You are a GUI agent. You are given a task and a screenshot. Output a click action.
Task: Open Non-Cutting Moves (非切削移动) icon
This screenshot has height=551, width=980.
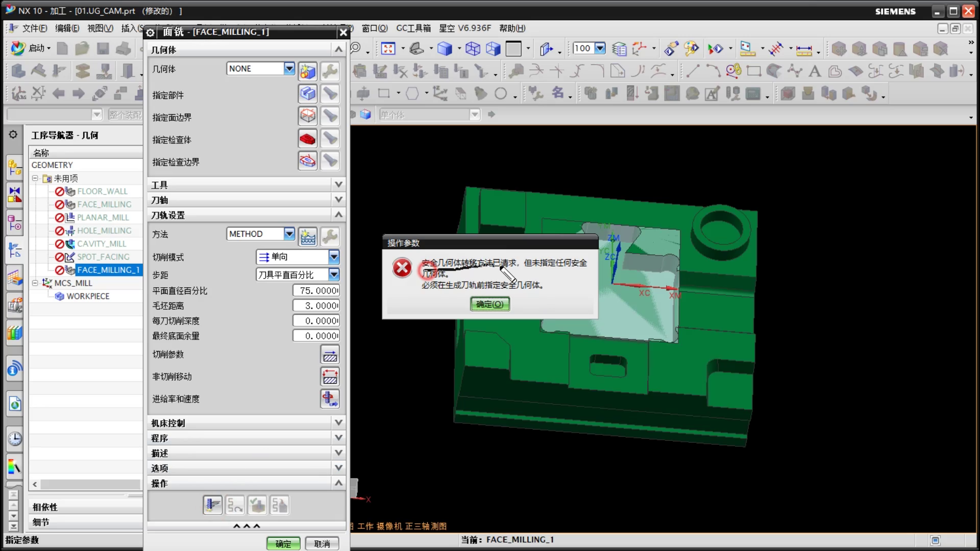tap(330, 377)
